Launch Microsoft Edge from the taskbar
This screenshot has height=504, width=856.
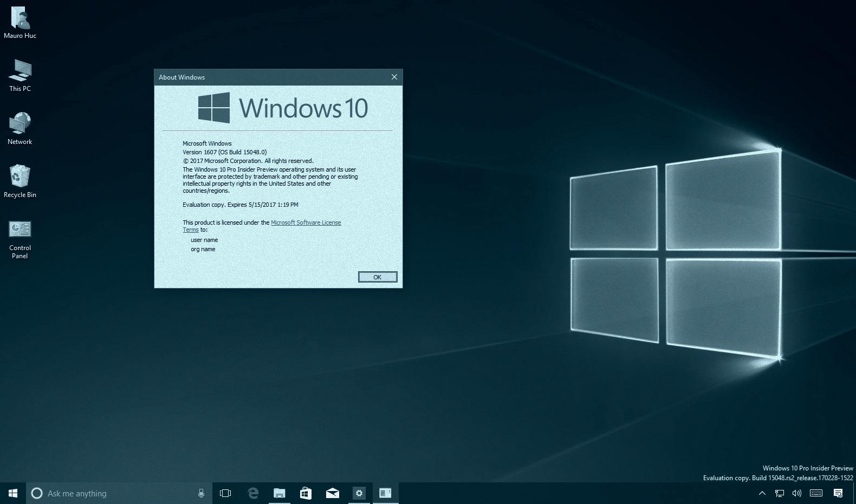click(x=252, y=493)
